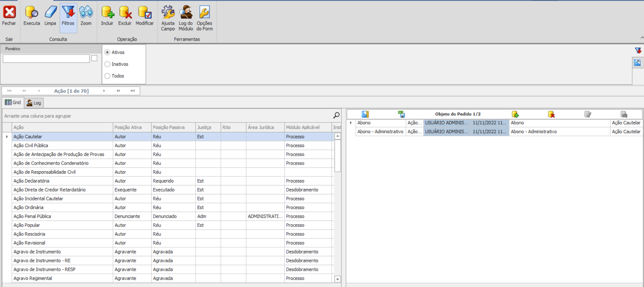Delete record in Objeto do Pedido panel
This screenshot has width=644, height=287.
tap(551, 114)
